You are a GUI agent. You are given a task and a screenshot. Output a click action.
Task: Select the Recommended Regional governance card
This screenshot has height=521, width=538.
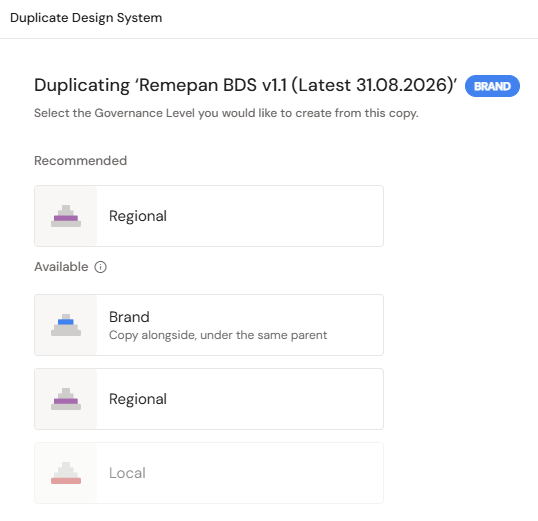[209, 216]
